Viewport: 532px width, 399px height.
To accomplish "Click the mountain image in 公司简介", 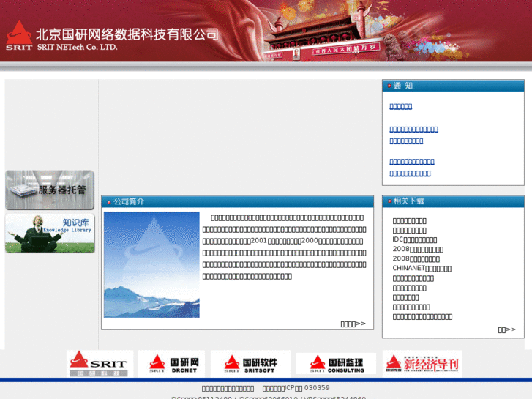I will click(151, 264).
